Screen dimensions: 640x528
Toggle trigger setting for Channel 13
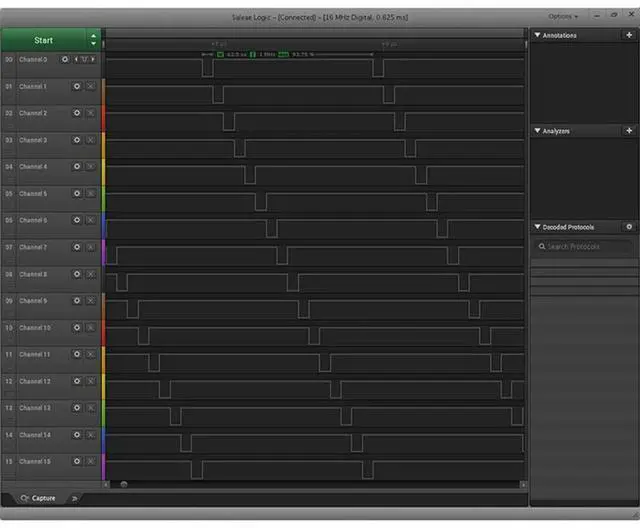coord(90,408)
